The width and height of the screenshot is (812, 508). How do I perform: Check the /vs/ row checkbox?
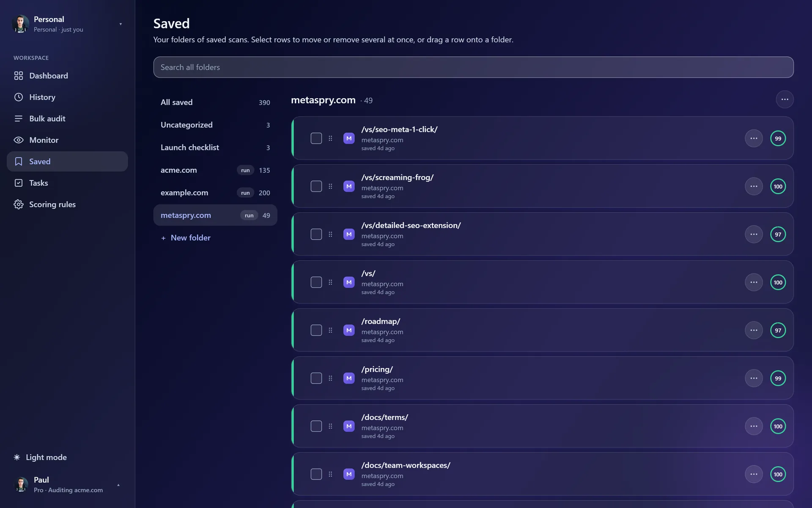(x=316, y=282)
